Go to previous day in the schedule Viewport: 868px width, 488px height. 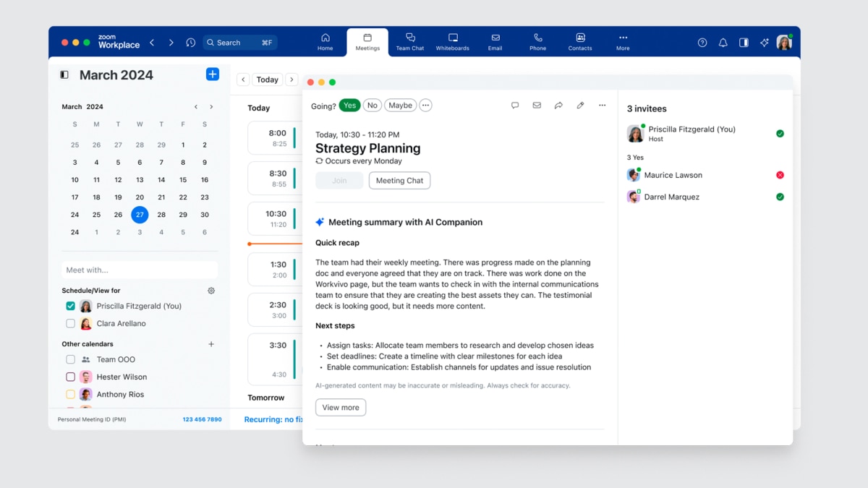point(243,80)
